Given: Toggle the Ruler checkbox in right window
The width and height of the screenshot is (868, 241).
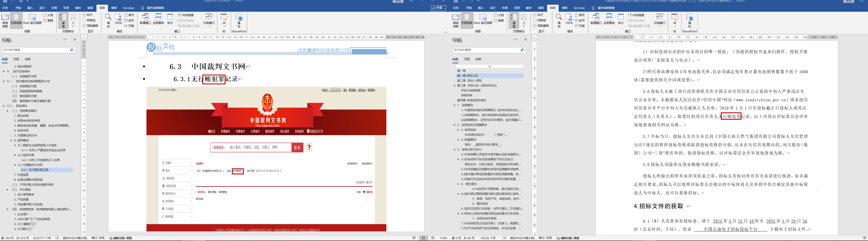Looking at the screenshot, I should click(x=535, y=15).
